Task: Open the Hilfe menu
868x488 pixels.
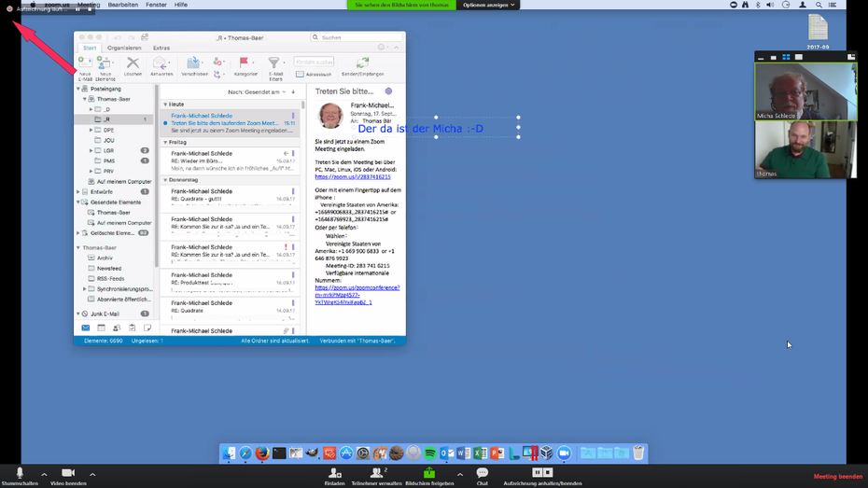Action: click(181, 5)
